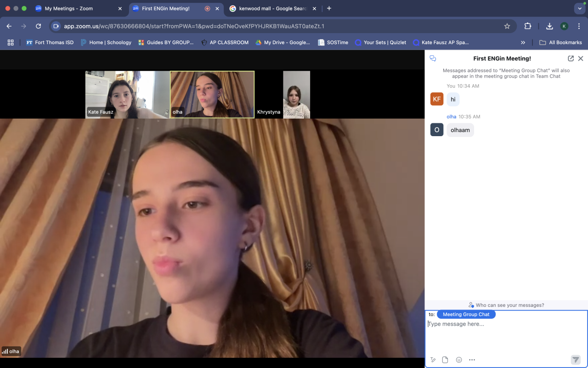Open the chat text formatting tool
The width and height of the screenshot is (588, 368).
[x=433, y=360]
